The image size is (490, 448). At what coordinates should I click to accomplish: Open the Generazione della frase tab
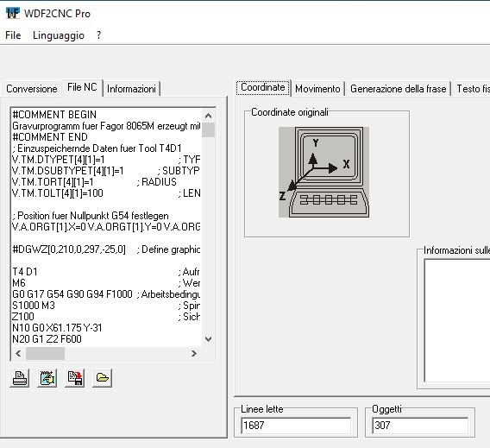tap(399, 89)
